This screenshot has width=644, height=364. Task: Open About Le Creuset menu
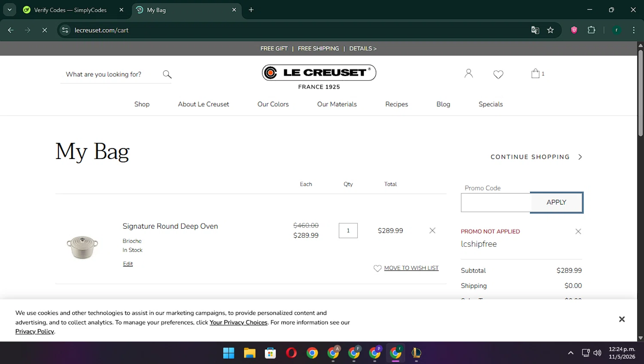(204, 104)
